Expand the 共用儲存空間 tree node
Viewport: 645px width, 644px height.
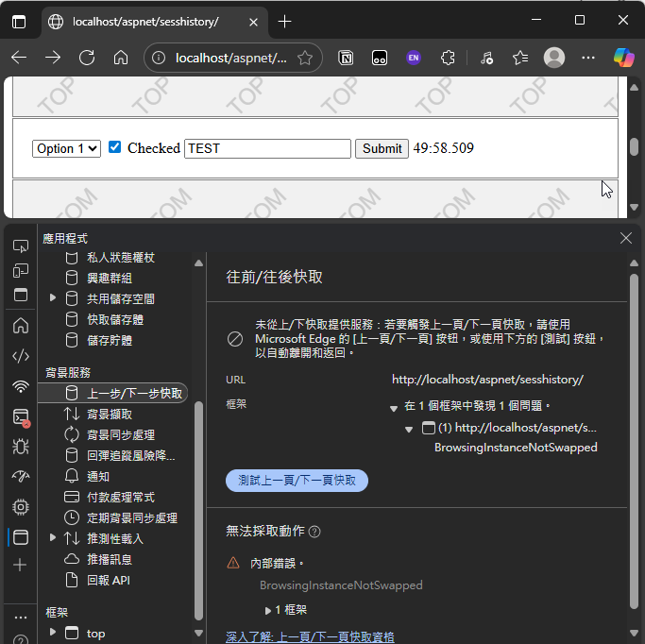point(53,298)
